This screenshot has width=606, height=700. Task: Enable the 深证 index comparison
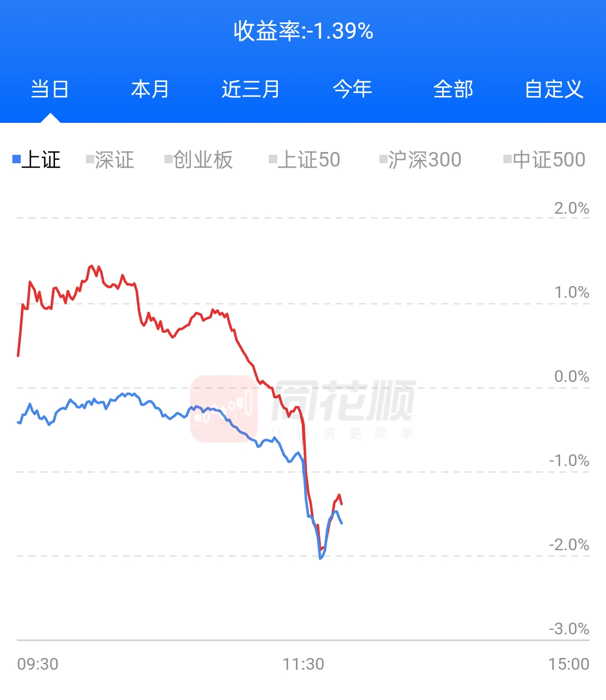[x=110, y=160]
